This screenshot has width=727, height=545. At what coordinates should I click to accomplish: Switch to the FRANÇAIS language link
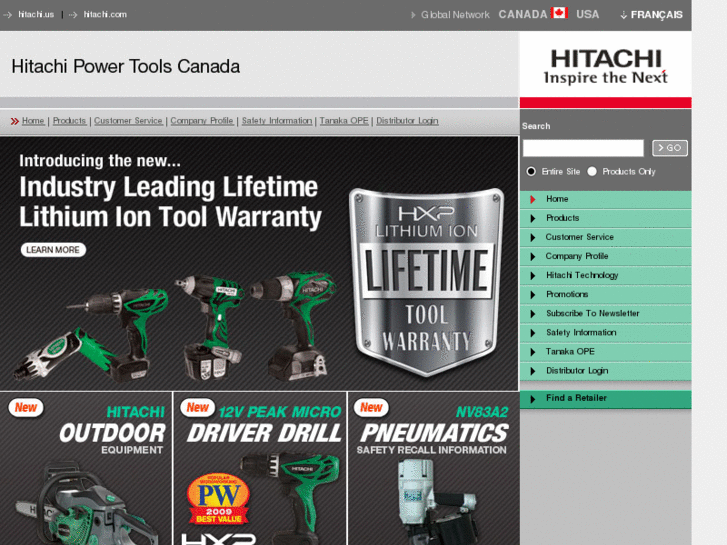point(656,15)
